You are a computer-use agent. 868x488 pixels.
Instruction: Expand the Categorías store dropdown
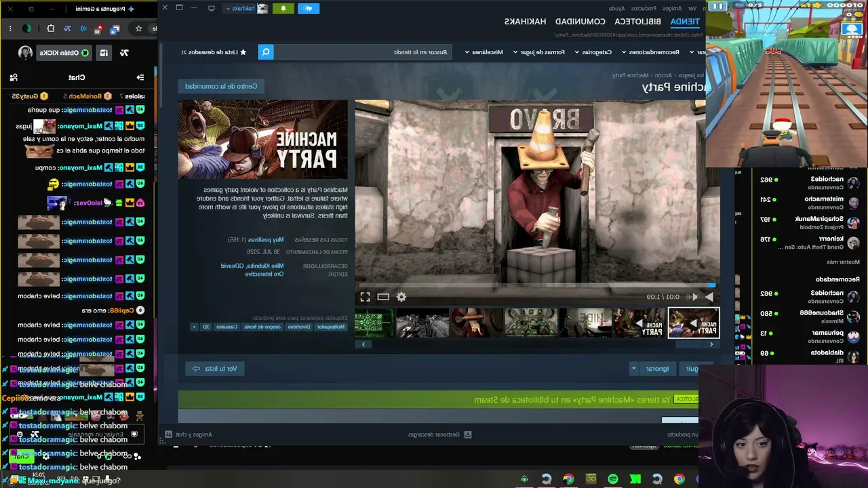pos(593,52)
